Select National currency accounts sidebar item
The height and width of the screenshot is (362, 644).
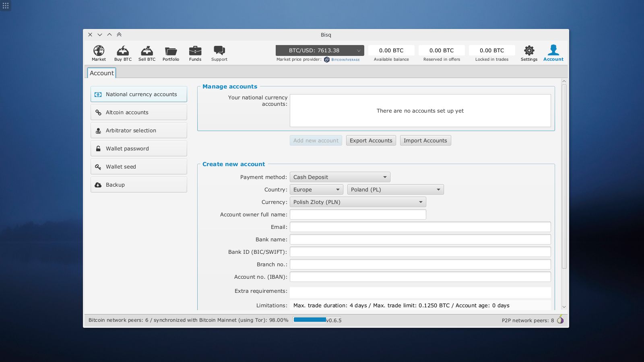tap(139, 94)
